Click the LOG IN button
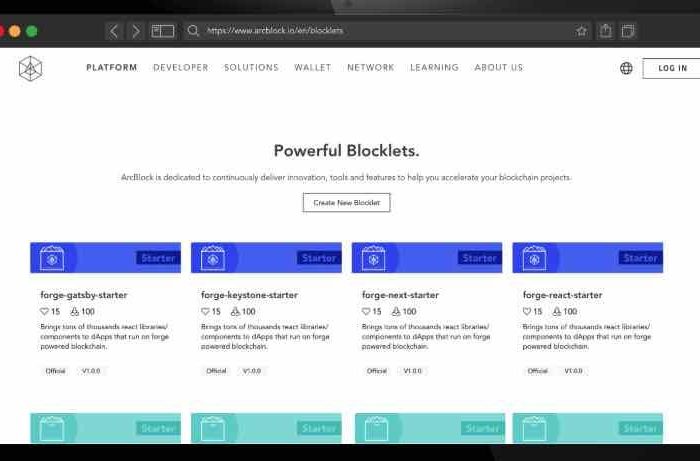Screen dimensions: 700x461 tap(671, 68)
